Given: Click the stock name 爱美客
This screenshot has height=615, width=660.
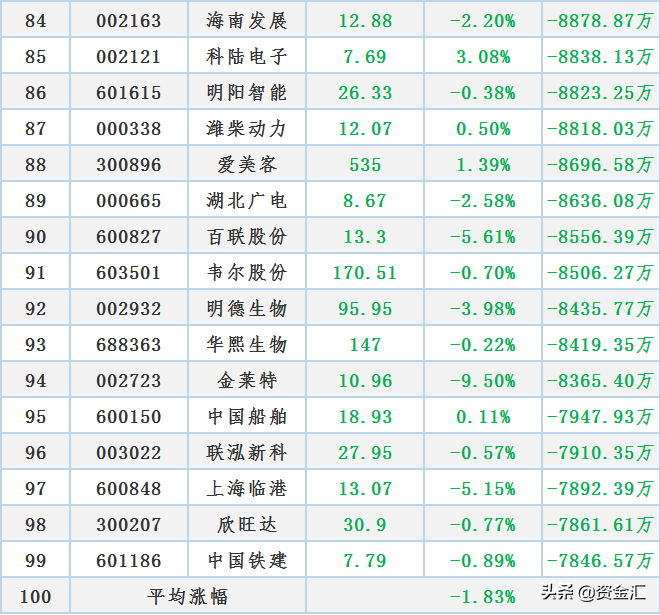Looking at the screenshot, I should click(x=247, y=165).
